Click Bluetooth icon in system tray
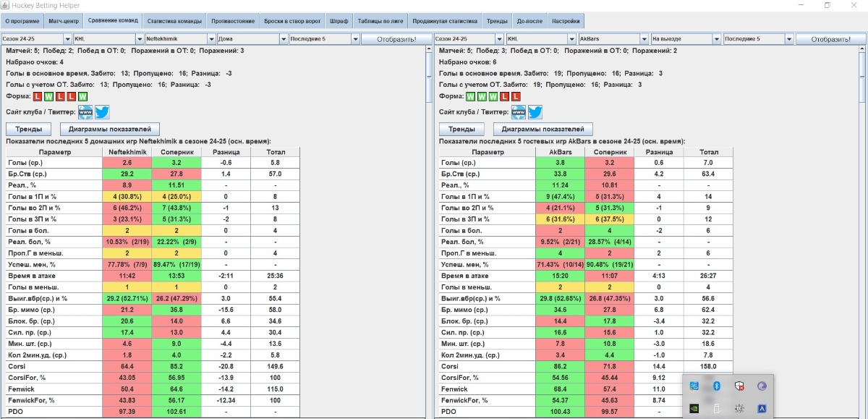The height and width of the screenshot is (419, 868). pyautogui.click(x=717, y=386)
